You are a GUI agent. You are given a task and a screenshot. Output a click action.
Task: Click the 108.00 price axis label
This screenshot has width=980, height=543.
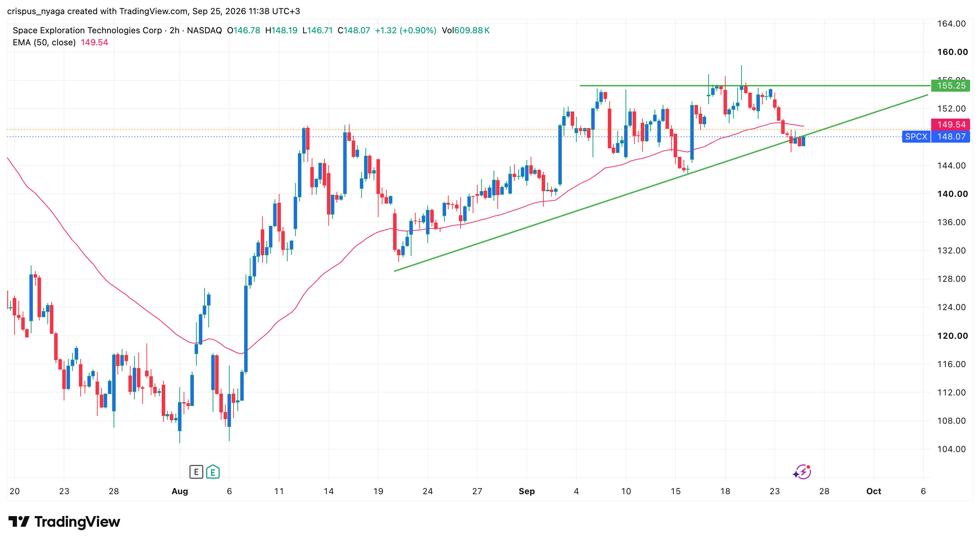951,421
